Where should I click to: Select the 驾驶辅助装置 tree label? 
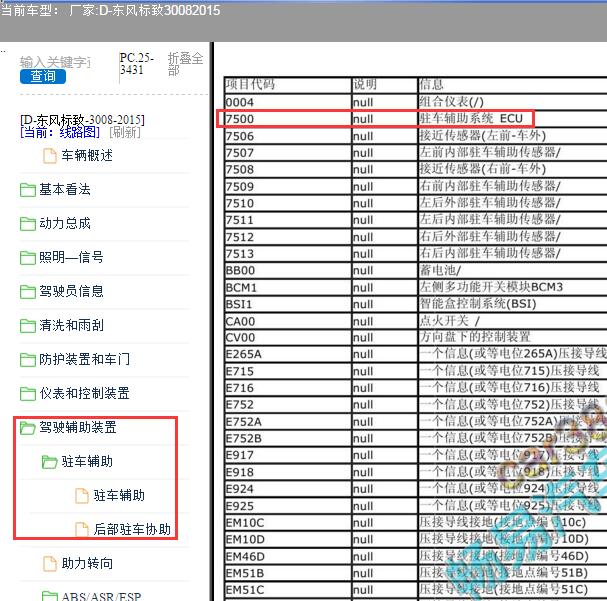[x=78, y=428]
